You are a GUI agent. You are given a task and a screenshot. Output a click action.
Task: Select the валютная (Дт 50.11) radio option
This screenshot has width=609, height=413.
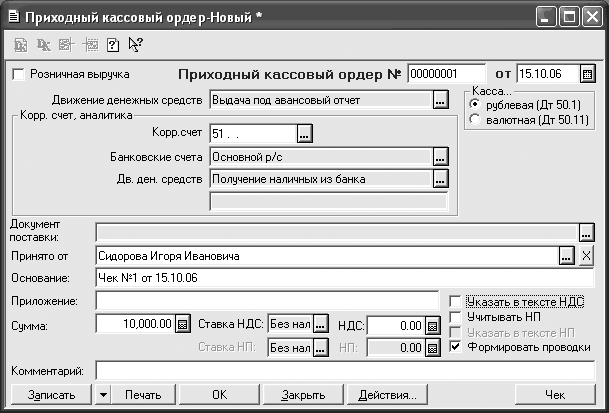click(474, 120)
